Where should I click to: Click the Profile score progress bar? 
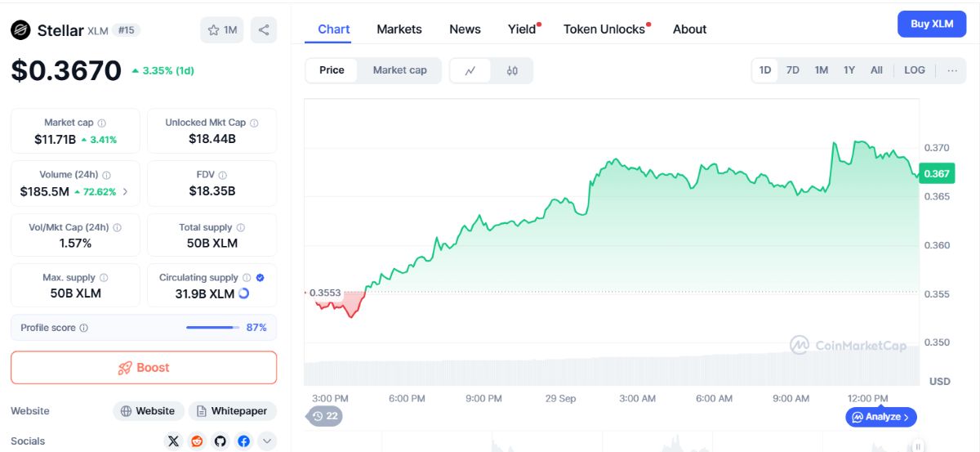point(212,328)
